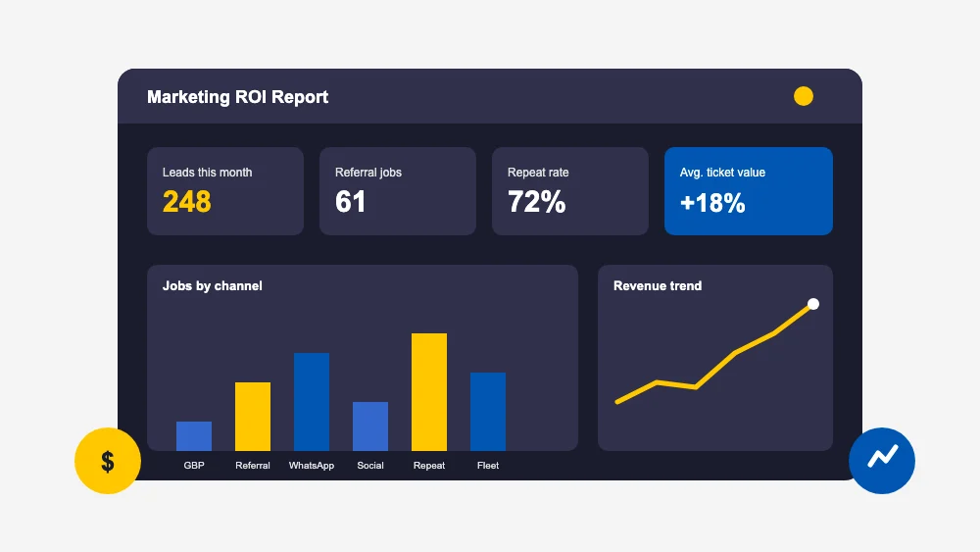Click the yellow dot in report header
Screen dimensions: 980x552
(804, 96)
